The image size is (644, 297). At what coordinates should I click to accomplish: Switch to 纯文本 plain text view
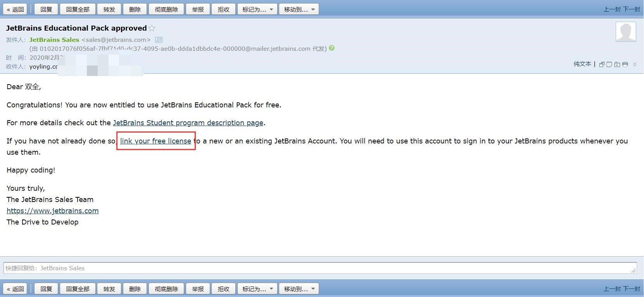[x=582, y=64]
